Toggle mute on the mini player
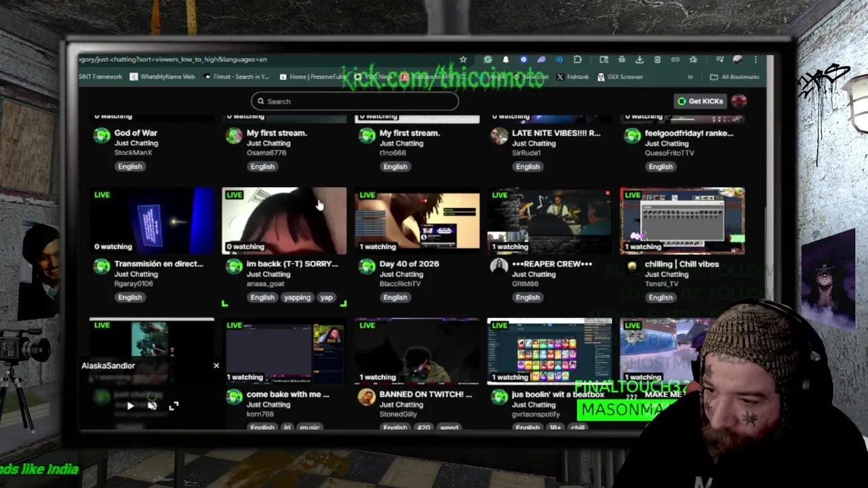868x488 pixels. pyautogui.click(x=152, y=406)
